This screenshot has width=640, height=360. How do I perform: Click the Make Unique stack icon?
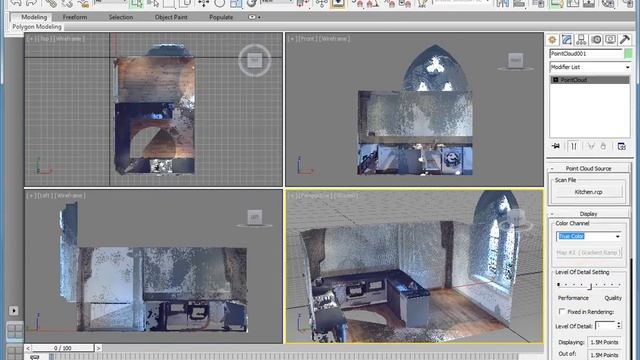coord(591,146)
